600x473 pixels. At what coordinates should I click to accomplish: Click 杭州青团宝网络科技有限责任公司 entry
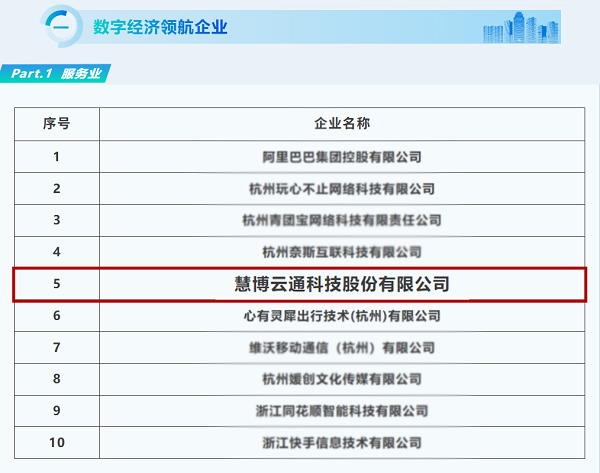pos(342,220)
